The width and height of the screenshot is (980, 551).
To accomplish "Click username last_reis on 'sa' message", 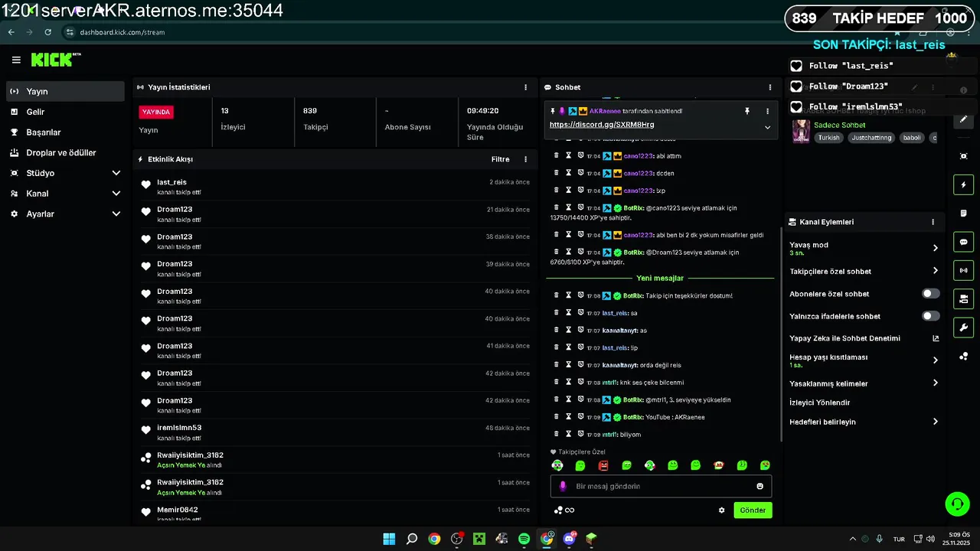I will pyautogui.click(x=615, y=313).
